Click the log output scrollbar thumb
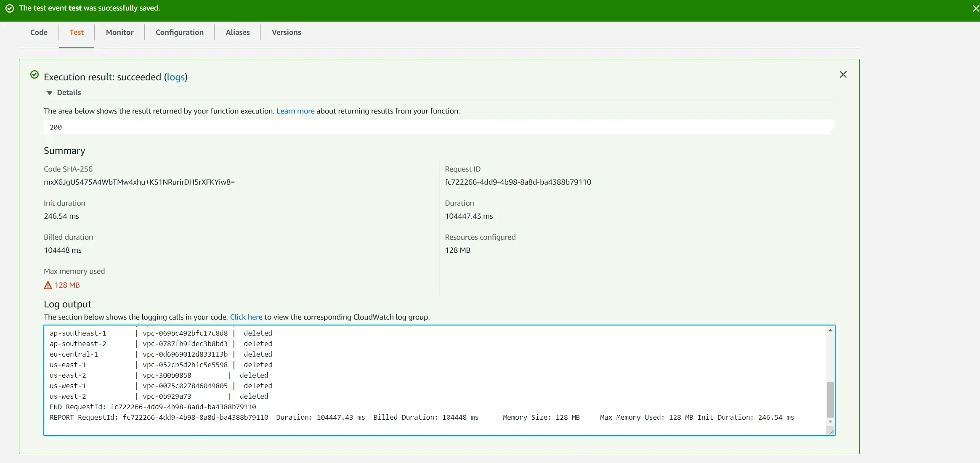This screenshot has width=980, height=463. click(x=830, y=400)
